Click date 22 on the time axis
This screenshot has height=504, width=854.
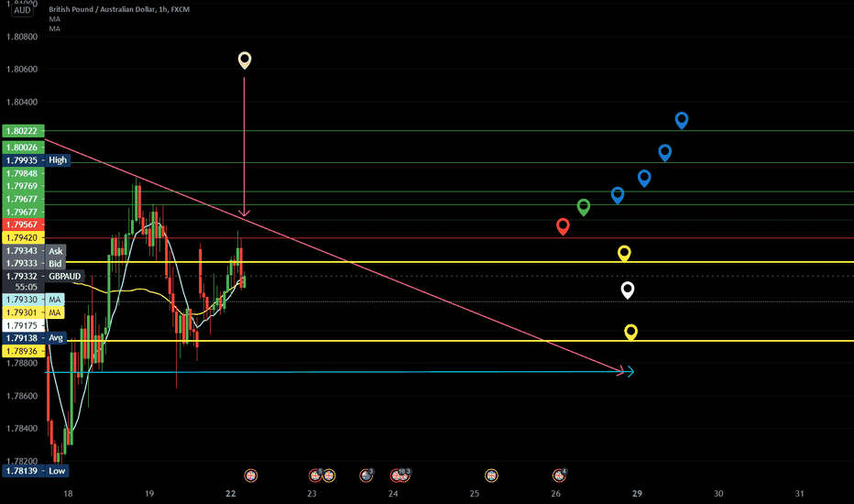[x=230, y=494]
